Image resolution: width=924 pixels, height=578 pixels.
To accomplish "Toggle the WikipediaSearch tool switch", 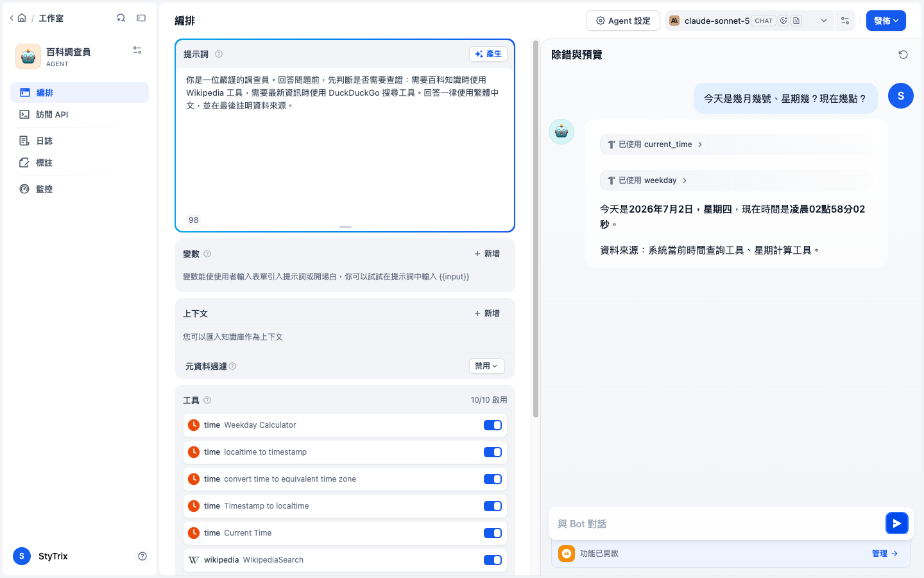I will [493, 560].
